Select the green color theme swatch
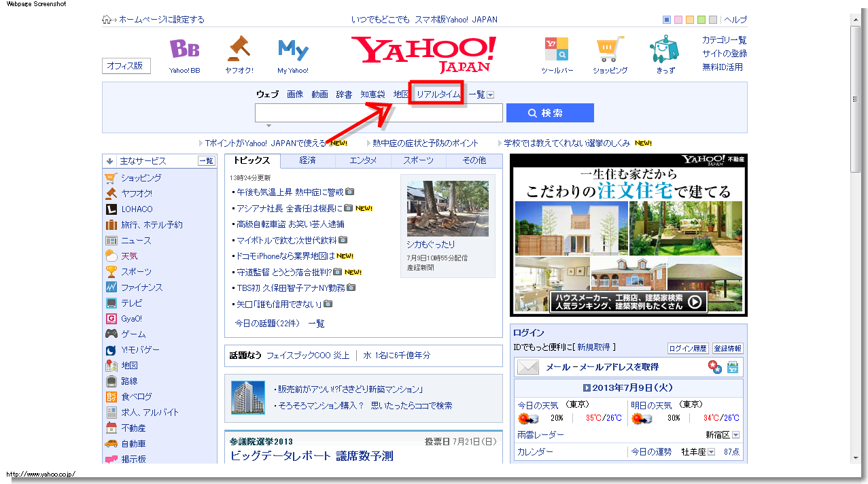Image resolution: width=868 pixels, height=484 pixels. [701, 20]
